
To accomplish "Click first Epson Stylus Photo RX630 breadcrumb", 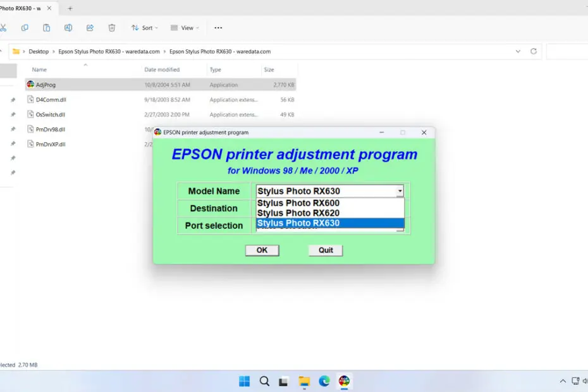I will (x=109, y=51).
